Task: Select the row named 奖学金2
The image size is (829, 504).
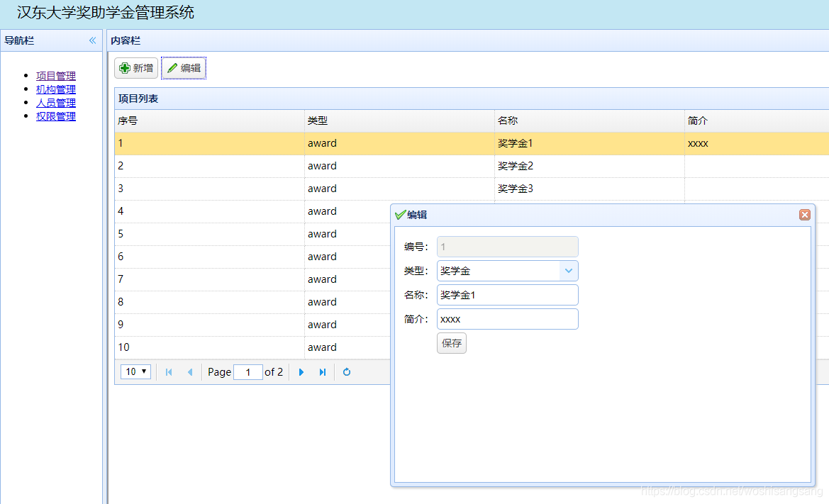Action: pos(472,166)
